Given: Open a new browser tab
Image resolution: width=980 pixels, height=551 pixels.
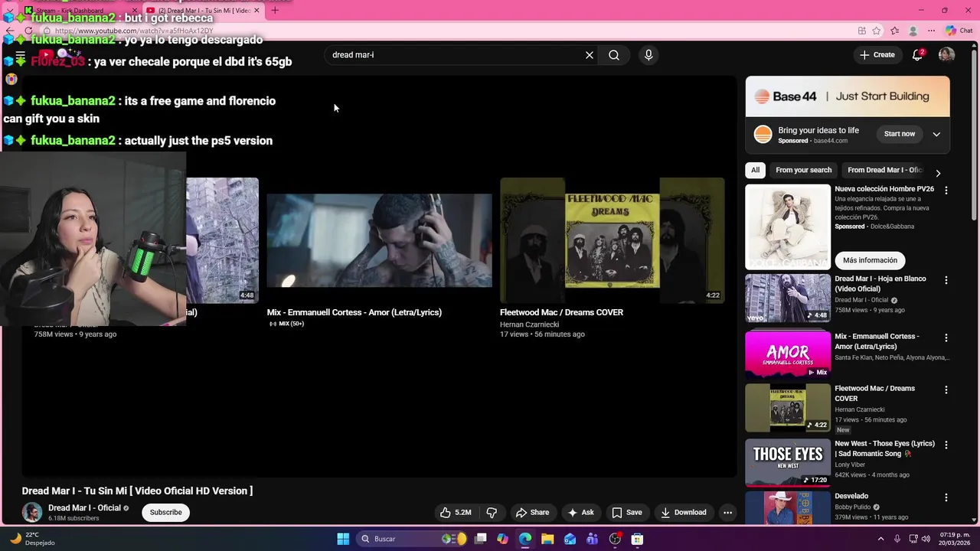Looking at the screenshot, I should click(x=275, y=11).
